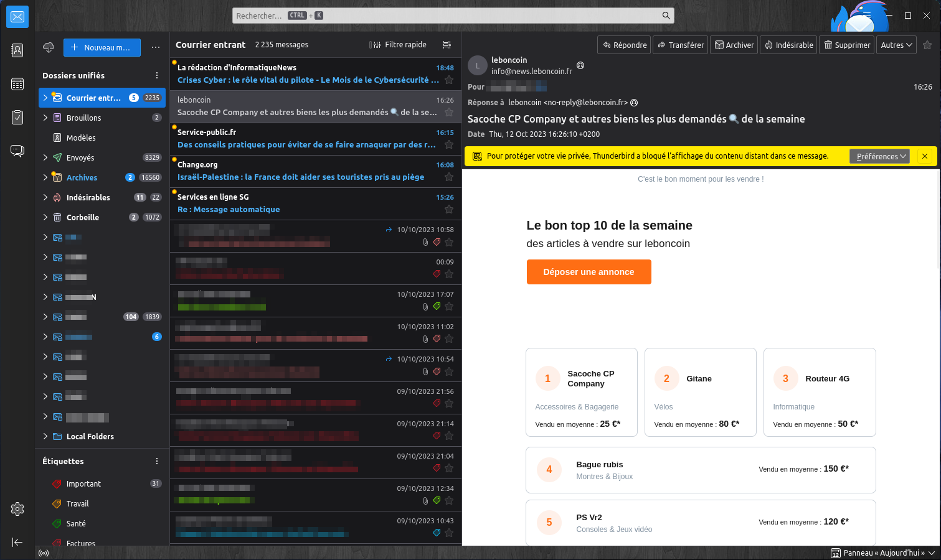Dismiss the remote content warning bar
Screen dimensions: 941x560
tap(925, 156)
